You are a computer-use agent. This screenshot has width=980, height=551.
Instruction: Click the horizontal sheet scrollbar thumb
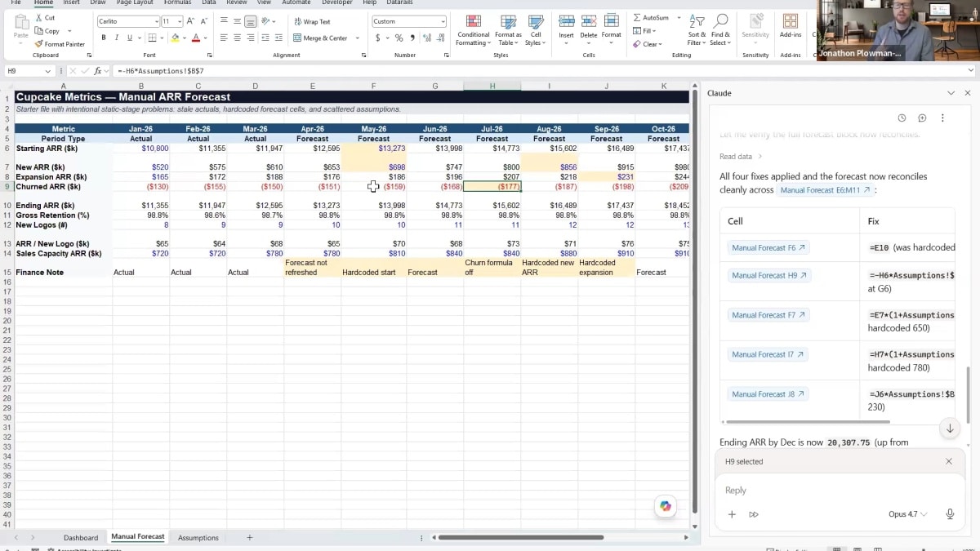(521, 537)
